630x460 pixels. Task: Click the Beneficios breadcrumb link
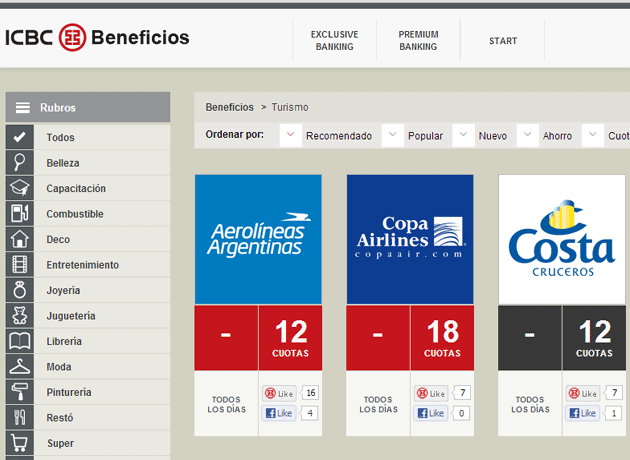pyautogui.click(x=229, y=107)
